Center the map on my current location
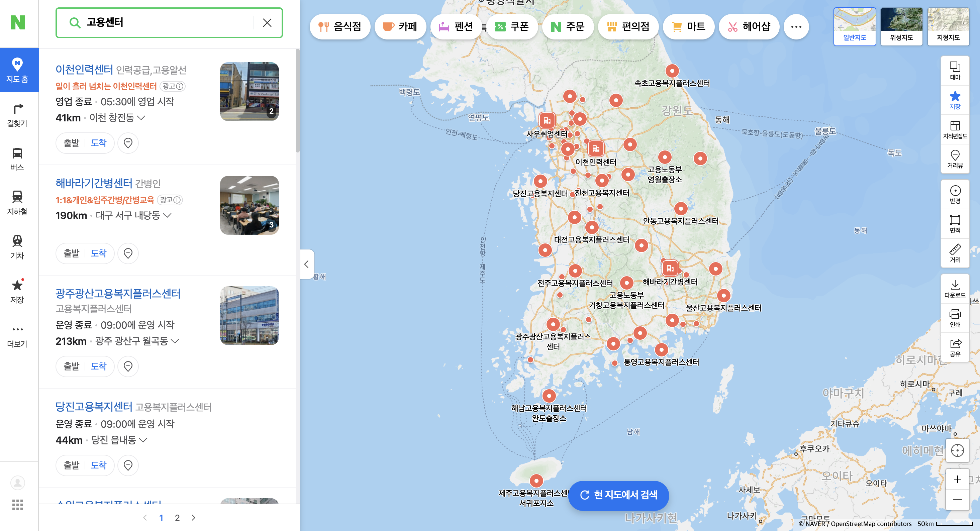The width and height of the screenshot is (980, 531). (x=957, y=450)
